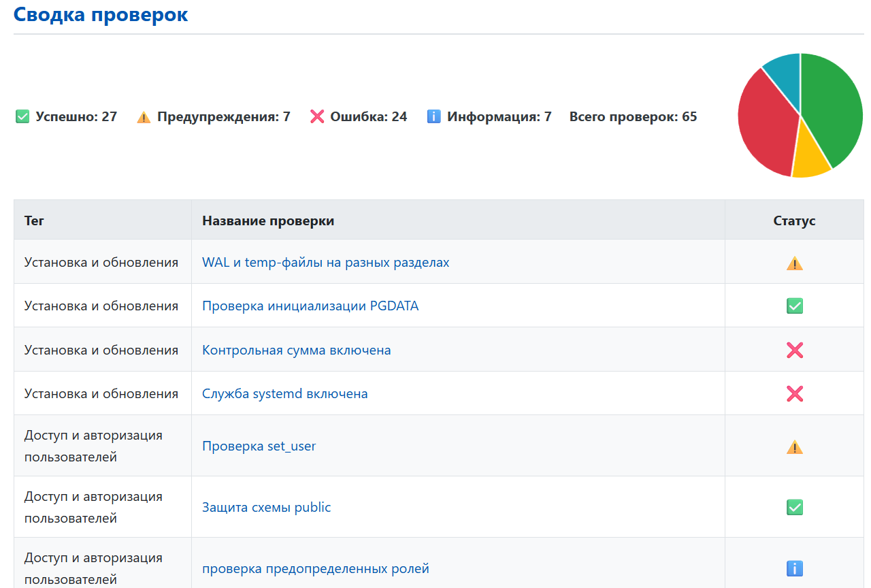Open the Защита схемы public link
The height and width of the screenshot is (588, 871).
coord(267,507)
